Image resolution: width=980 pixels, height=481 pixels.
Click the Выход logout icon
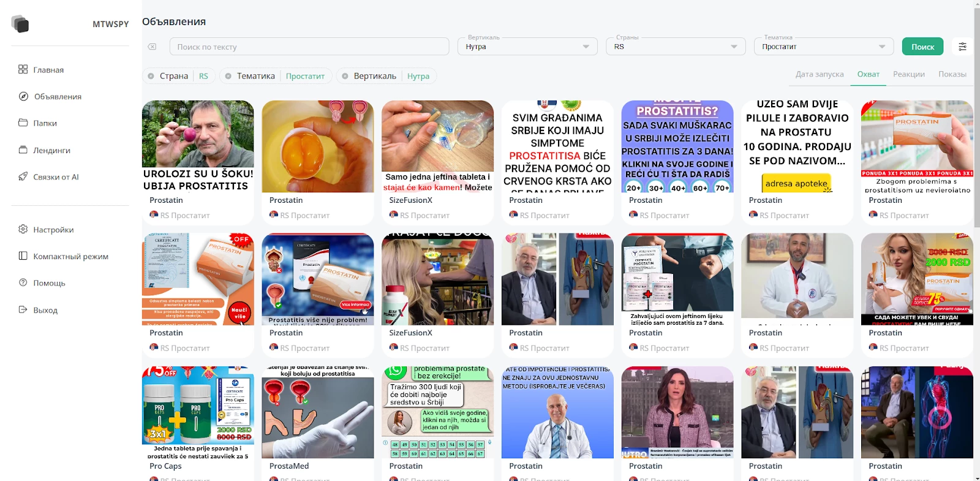point(23,309)
